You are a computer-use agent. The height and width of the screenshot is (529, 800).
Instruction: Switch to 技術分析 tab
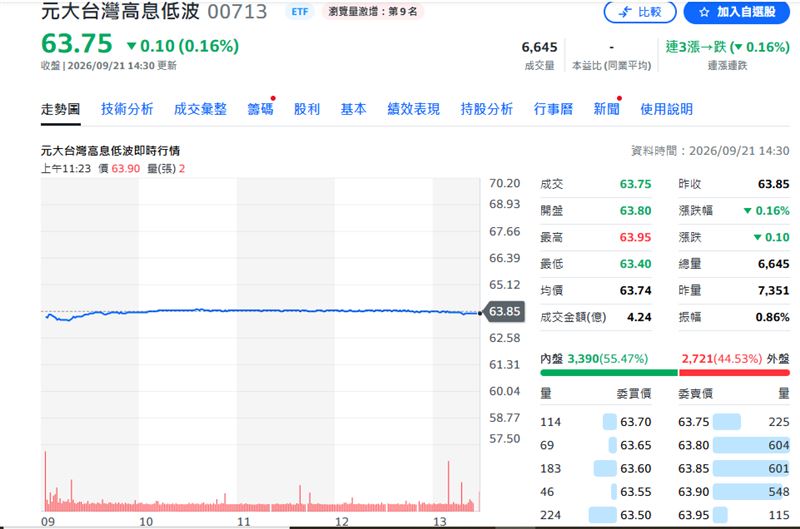point(127,109)
